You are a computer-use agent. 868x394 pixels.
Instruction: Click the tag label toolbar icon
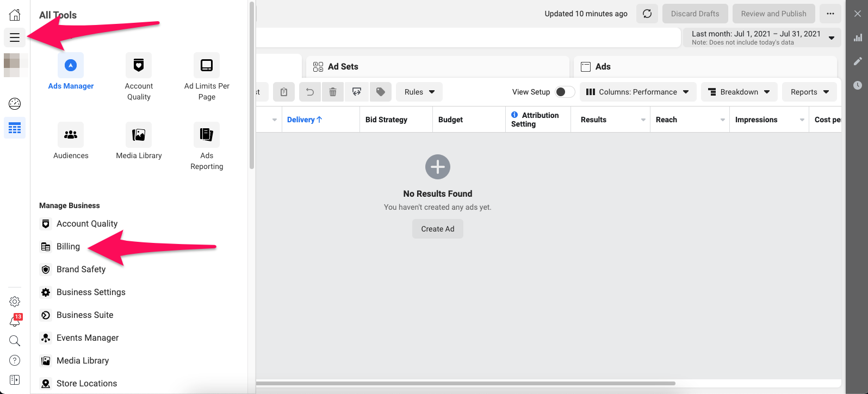pos(381,92)
